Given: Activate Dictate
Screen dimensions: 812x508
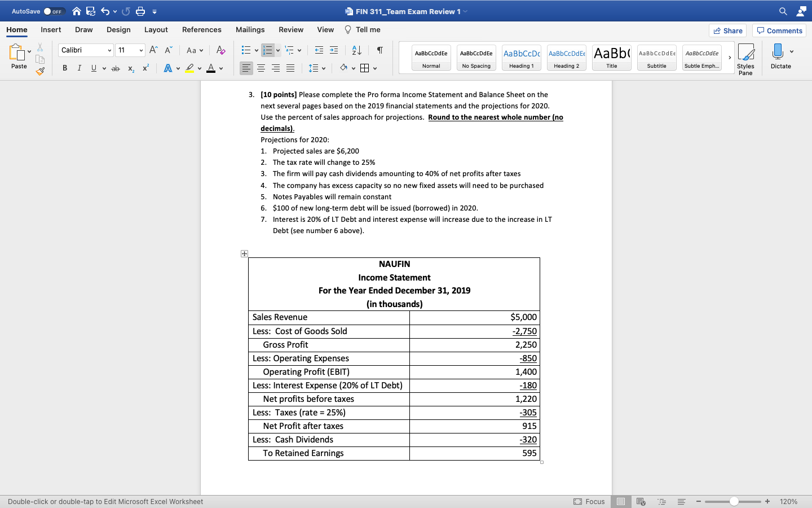Looking at the screenshot, I should tap(781, 56).
